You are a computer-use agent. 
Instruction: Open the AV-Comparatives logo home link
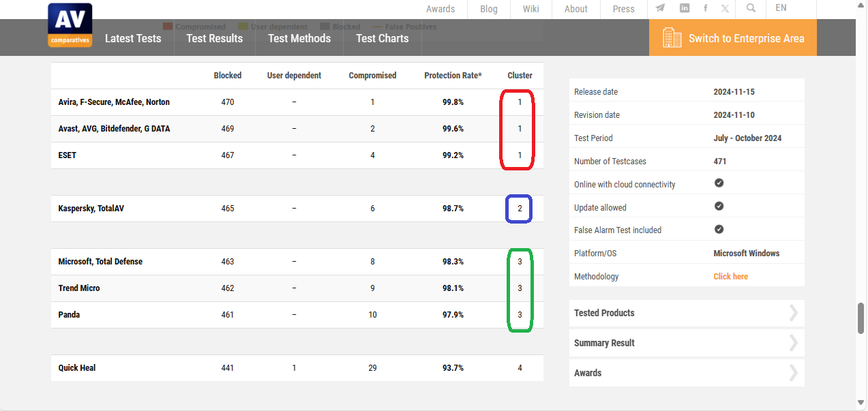[x=70, y=25]
